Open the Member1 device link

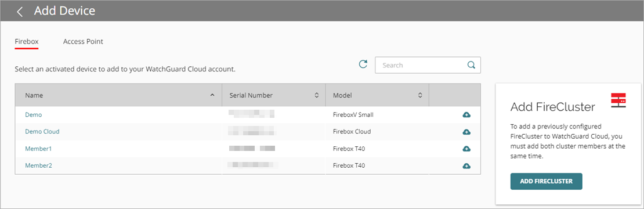[38, 149]
